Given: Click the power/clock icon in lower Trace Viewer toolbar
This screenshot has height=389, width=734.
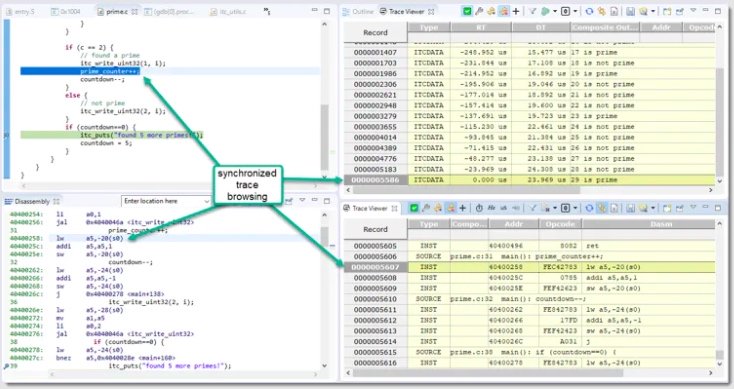Looking at the screenshot, I should point(479,208).
